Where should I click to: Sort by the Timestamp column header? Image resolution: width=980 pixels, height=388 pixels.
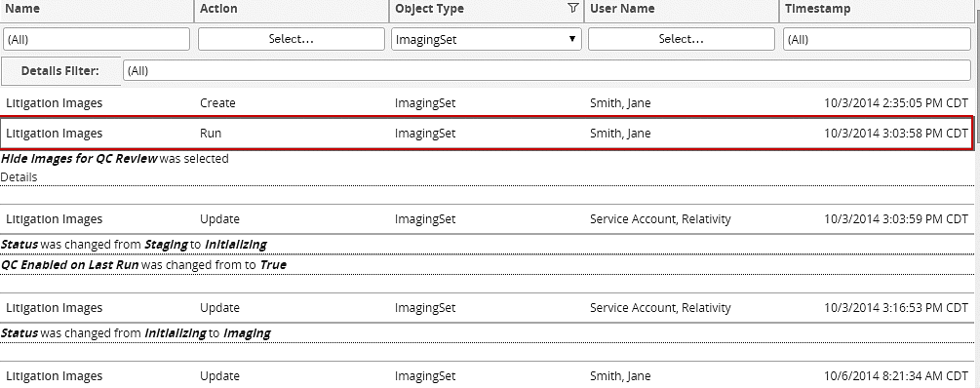click(x=817, y=9)
